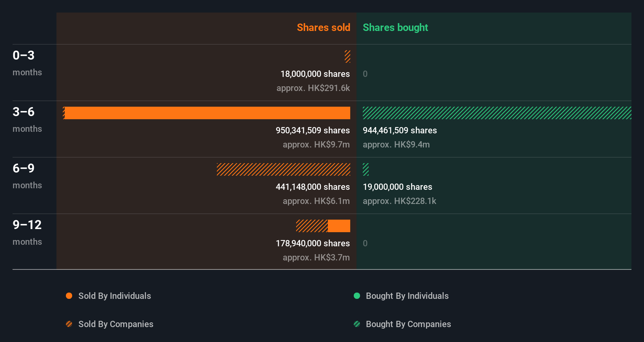Click the 3–6 months row label
The height and width of the screenshot is (342, 644).
point(27,120)
